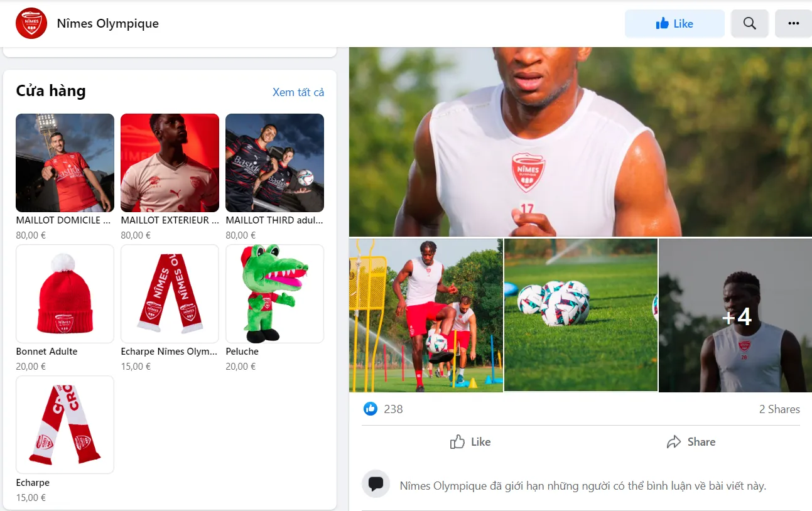Click the blue like reaction icon
This screenshot has height=511, width=812.
371,409
